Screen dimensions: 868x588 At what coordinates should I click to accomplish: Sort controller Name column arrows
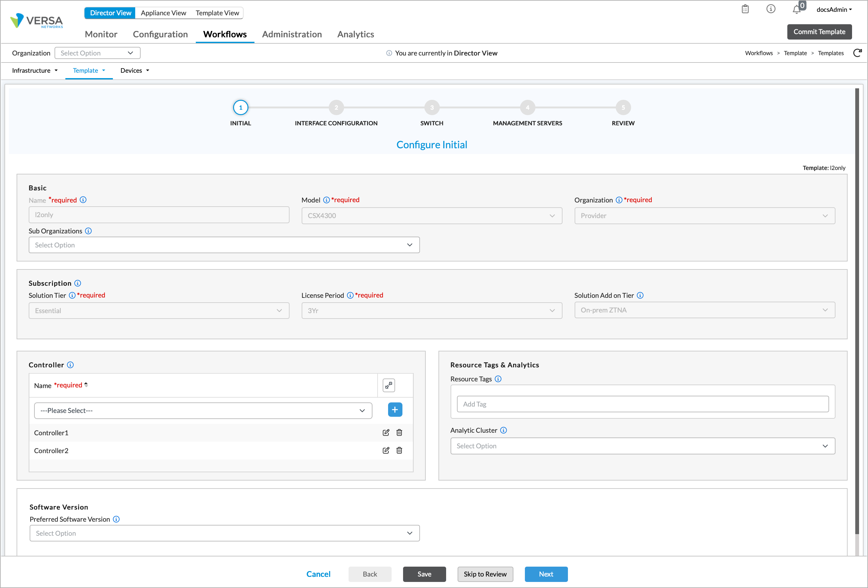point(86,385)
